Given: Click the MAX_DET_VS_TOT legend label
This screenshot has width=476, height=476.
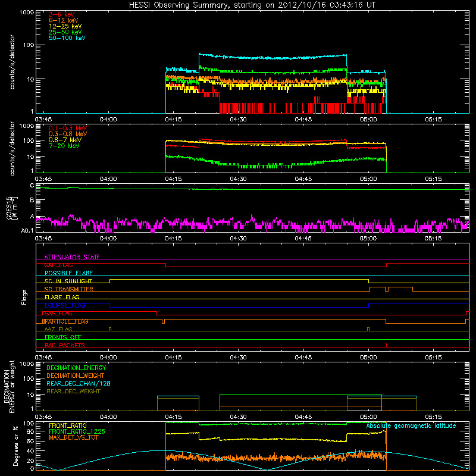Looking at the screenshot, I should [x=74, y=437].
